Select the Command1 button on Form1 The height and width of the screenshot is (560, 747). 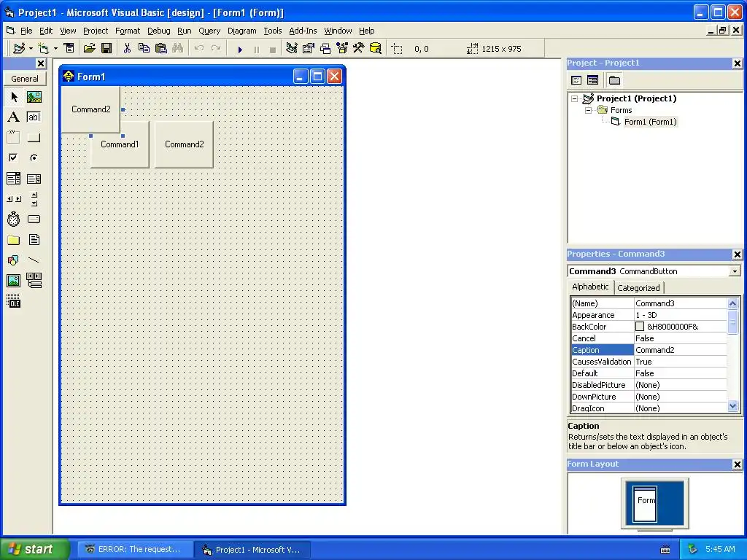point(120,144)
